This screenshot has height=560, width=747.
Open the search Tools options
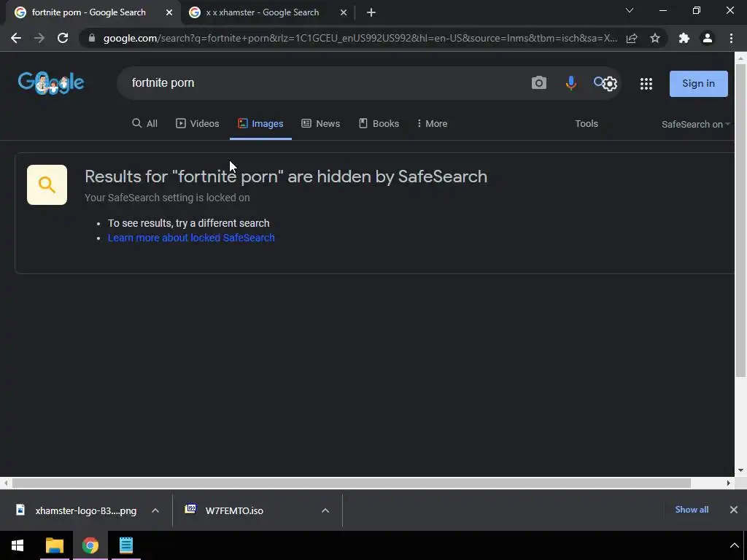[x=586, y=123]
